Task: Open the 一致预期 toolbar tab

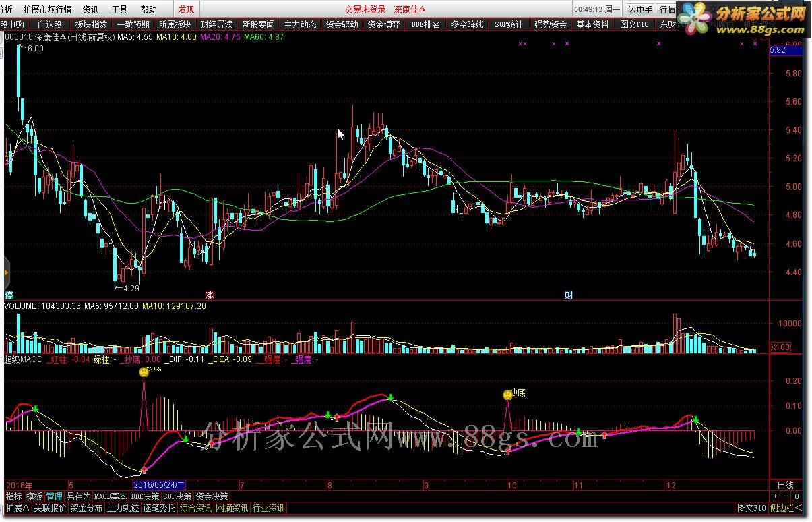Action: (x=133, y=24)
